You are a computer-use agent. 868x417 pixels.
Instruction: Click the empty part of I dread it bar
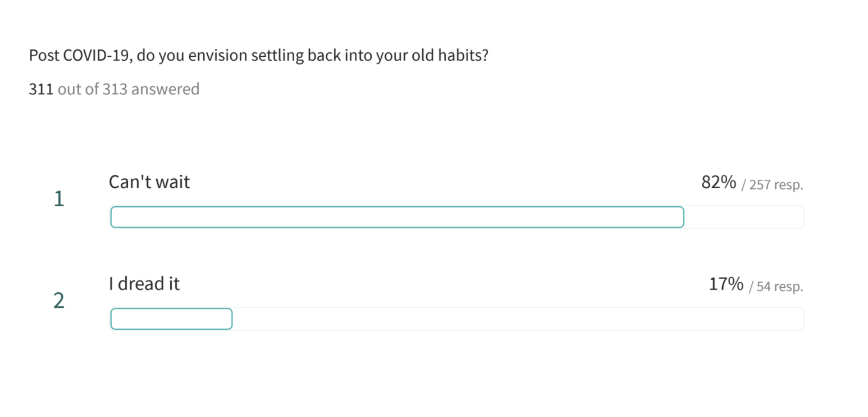518,319
